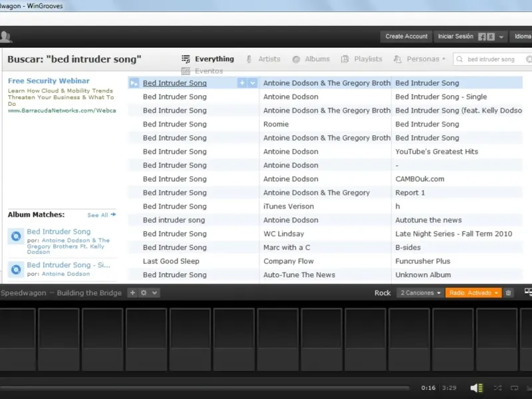Click the user profile icon in header

click(6, 37)
